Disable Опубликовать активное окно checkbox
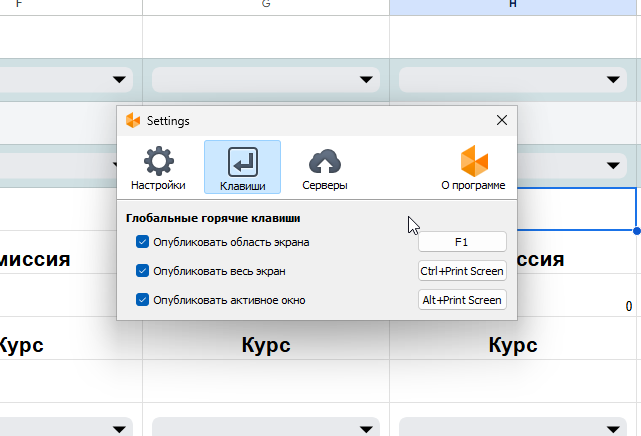Screen dimensions: 641x436 [143, 300]
